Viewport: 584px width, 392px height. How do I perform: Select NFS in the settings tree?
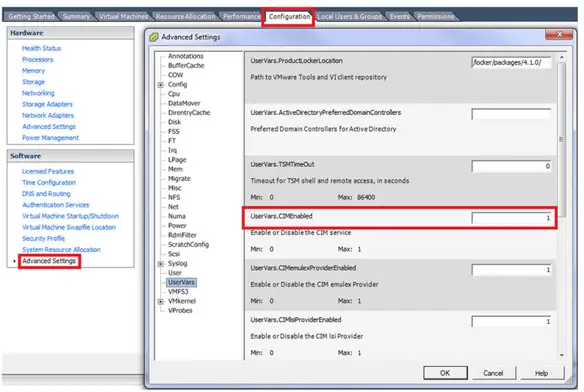(x=174, y=197)
